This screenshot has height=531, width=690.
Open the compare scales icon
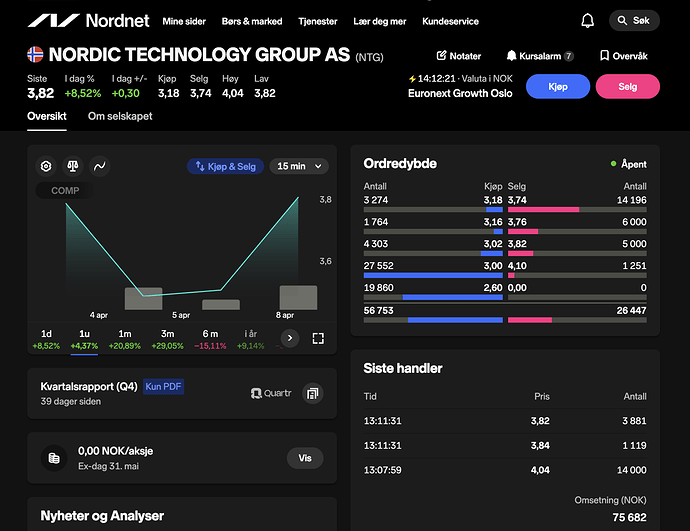(x=73, y=166)
